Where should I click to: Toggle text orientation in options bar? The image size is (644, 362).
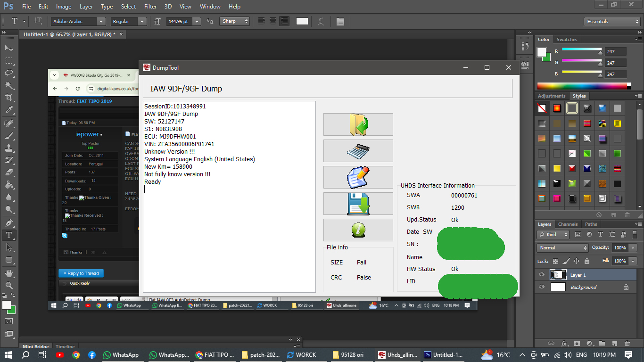[x=39, y=21]
